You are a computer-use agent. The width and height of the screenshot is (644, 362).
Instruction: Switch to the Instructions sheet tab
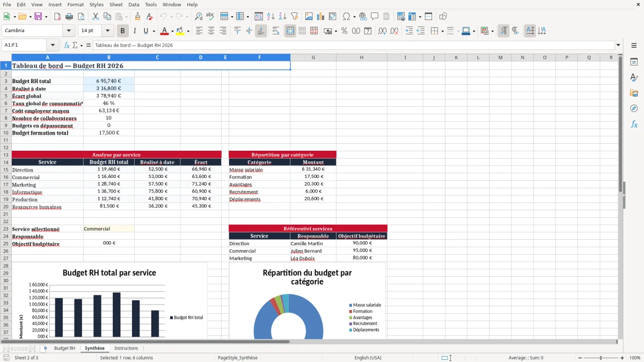click(126, 348)
